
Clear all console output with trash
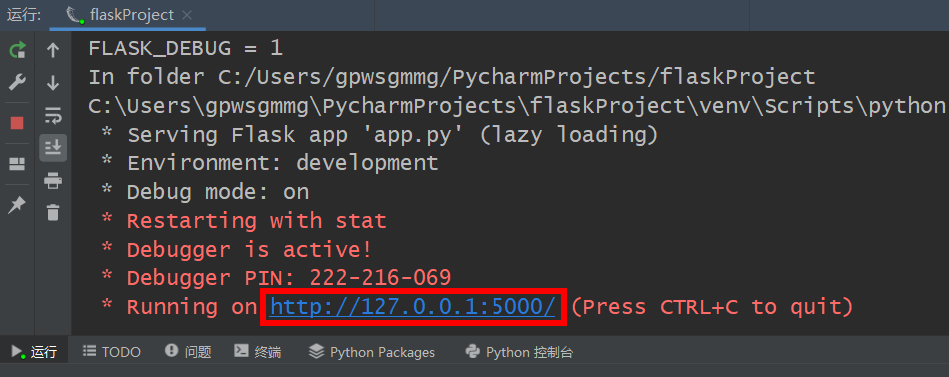click(53, 212)
